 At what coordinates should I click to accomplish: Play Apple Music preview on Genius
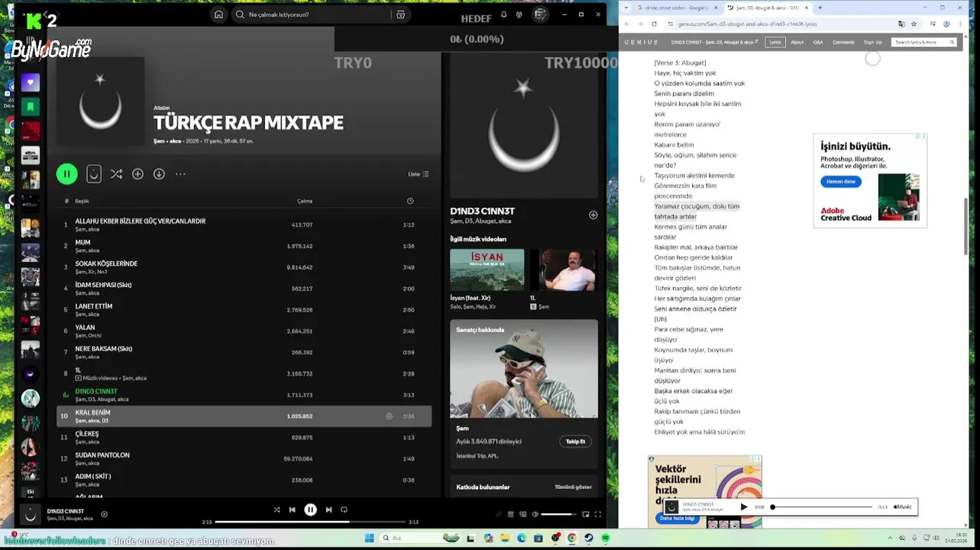click(x=744, y=506)
